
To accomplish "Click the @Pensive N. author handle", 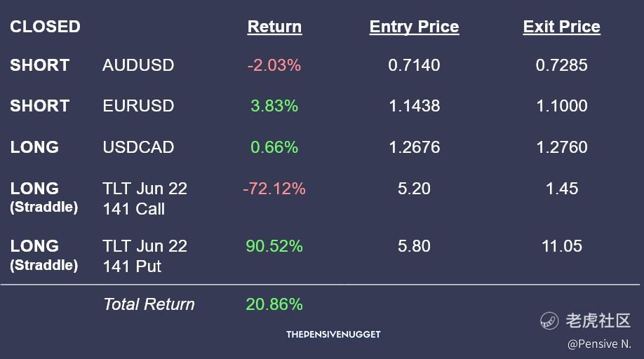I will coord(599,344).
